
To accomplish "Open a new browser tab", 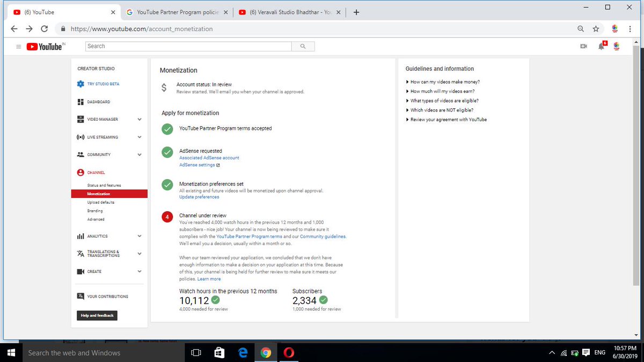I will coord(356,12).
